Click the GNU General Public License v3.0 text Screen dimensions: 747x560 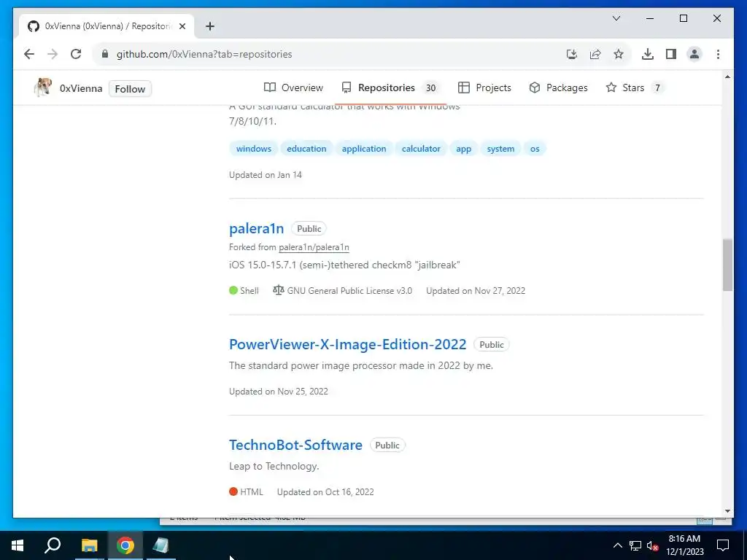click(349, 290)
